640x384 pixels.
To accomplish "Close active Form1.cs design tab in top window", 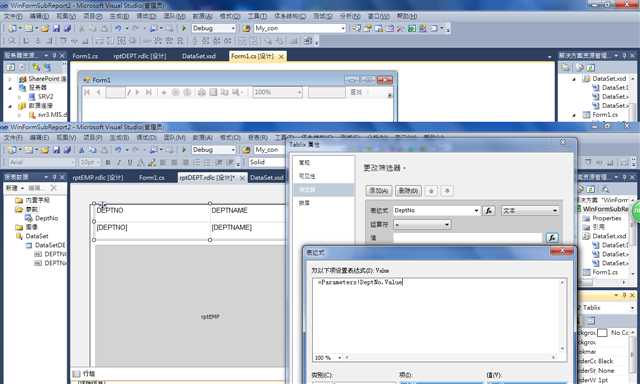I will click(x=281, y=57).
